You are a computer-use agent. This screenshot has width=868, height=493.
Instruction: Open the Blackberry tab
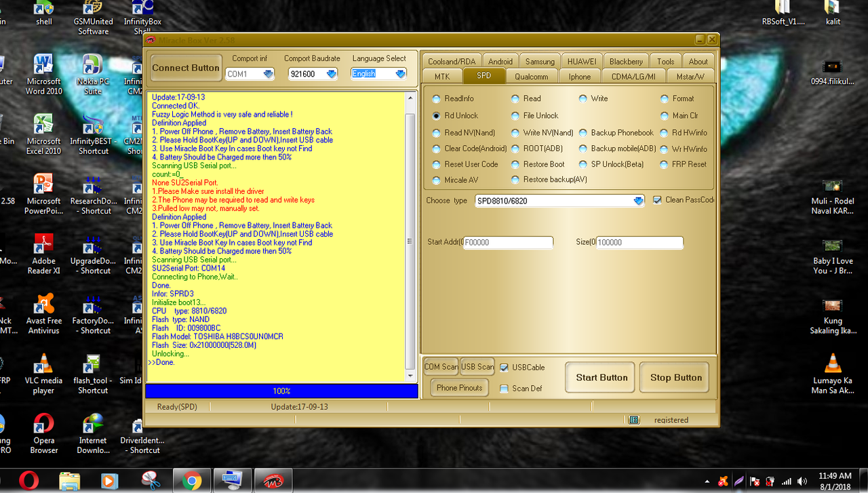[x=625, y=61]
